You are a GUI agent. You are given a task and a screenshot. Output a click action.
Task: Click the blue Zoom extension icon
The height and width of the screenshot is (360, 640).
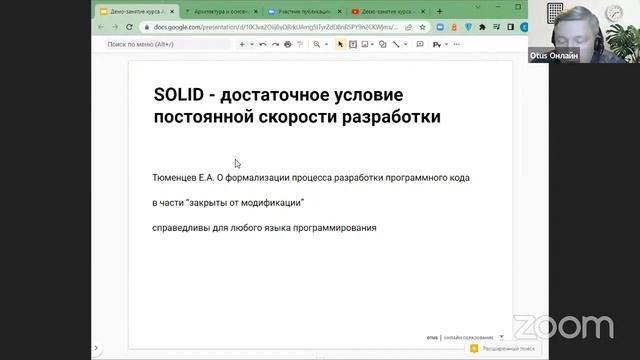tap(440, 27)
